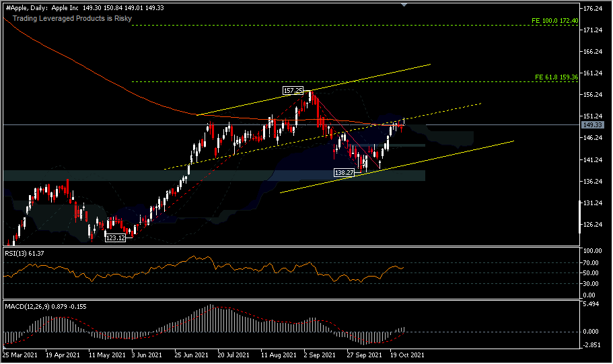This screenshot has height=364, width=613.
Task: Select the FE 61.8 159.36 Fibonacci label
Action: pos(556,77)
